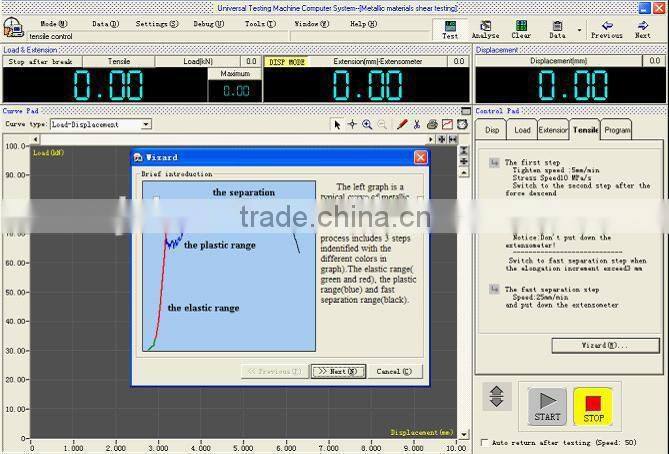Image resolution: width=669 pixels, height=454 pixels.
Task: Click Extension(mm)-Extensometer 0.0 value field
Action: tap(459, 61)
